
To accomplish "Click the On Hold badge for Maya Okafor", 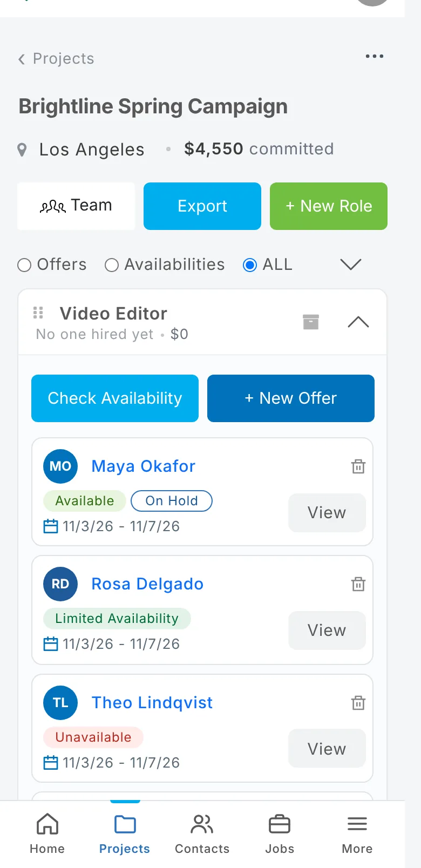I will tap(172, 501).
